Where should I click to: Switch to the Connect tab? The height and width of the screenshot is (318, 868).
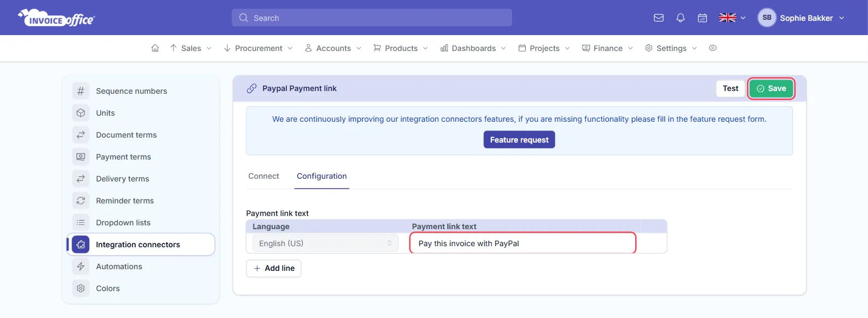coord(263,176)
